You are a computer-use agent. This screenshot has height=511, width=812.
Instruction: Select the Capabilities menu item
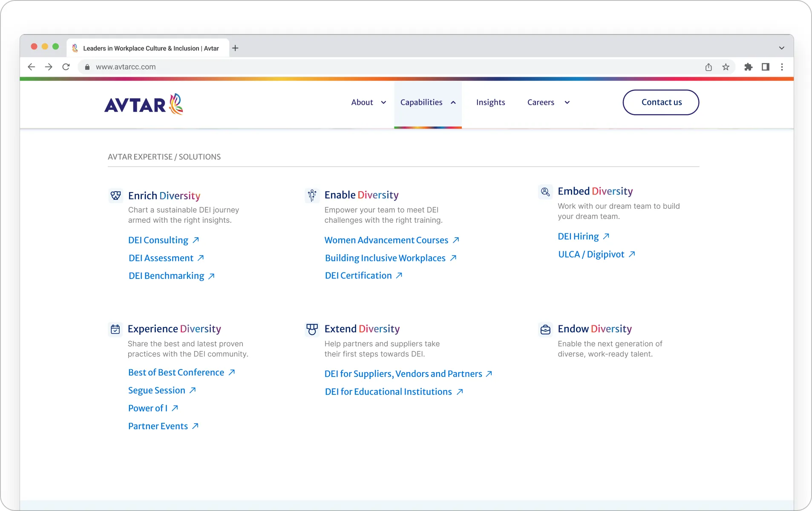click(x=421, y=102)
